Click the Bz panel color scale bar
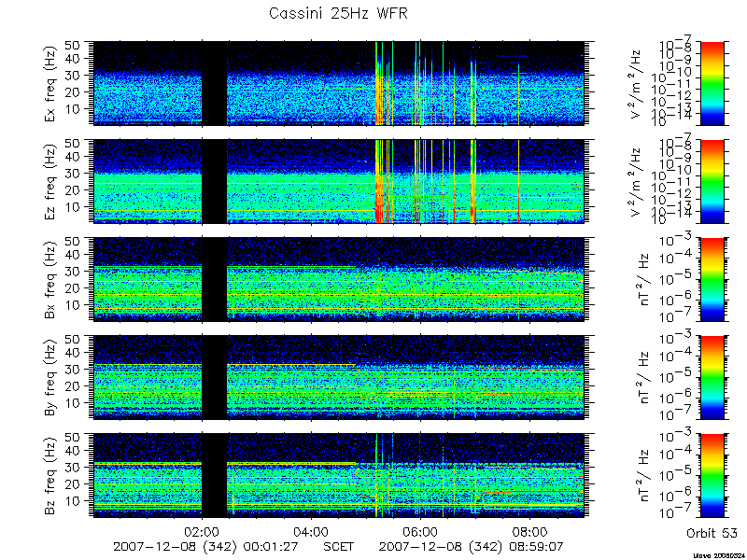This screenshot has width=747, height=560. pos(712,475)
